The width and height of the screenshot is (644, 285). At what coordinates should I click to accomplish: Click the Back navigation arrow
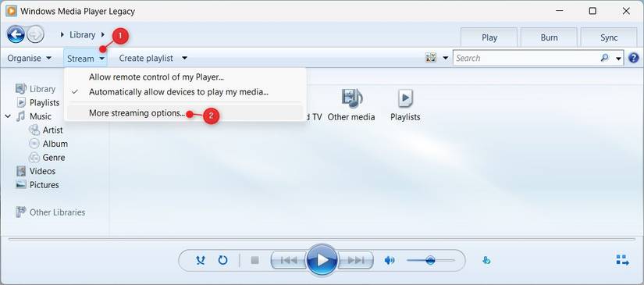tap(16, 34)
